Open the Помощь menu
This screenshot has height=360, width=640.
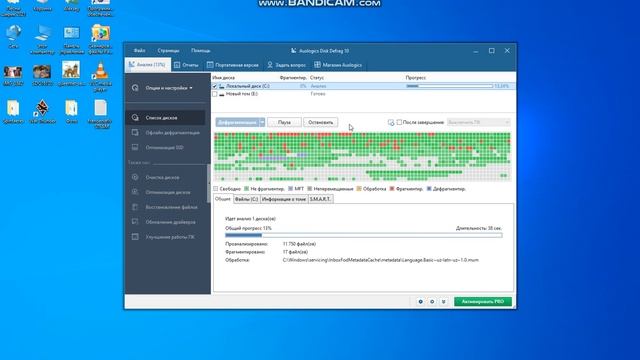pyautogui.click(x=200, y=51)
